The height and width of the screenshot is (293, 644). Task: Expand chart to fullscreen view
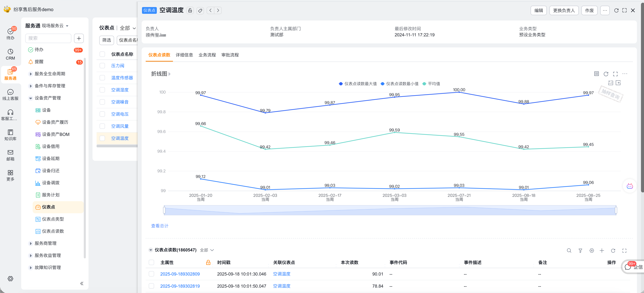point(615,74)
